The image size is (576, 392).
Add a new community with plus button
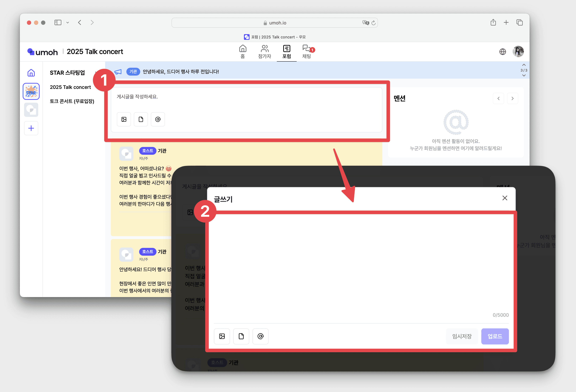point(31,128)
